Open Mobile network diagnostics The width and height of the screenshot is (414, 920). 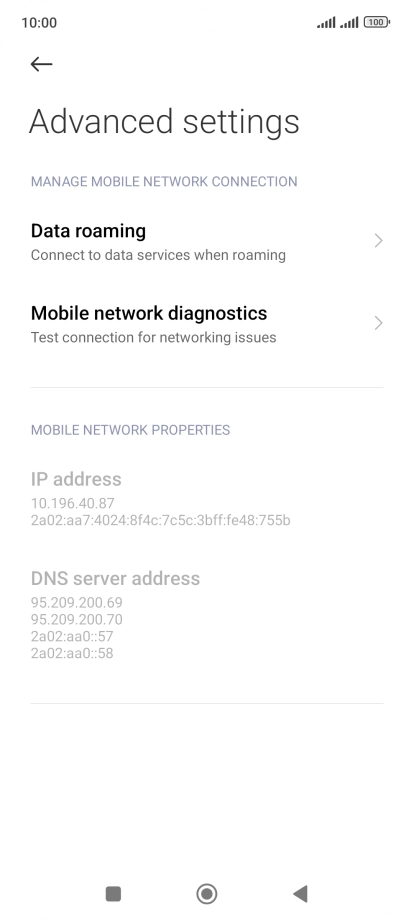tap(207, 323)
